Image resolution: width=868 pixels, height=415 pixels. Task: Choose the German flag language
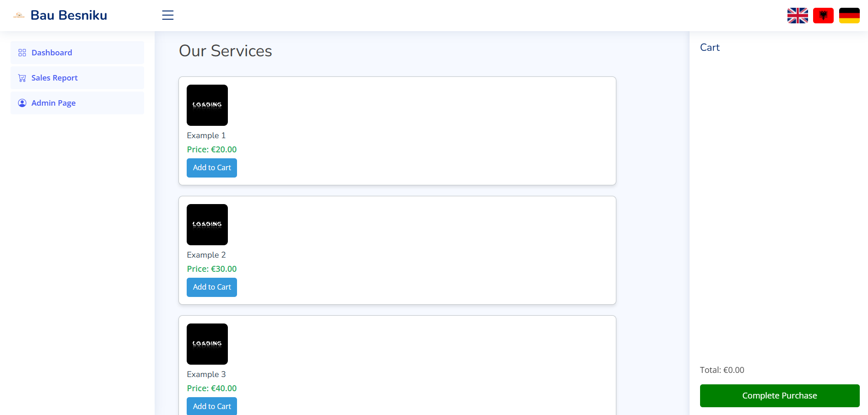click(849, 16)
